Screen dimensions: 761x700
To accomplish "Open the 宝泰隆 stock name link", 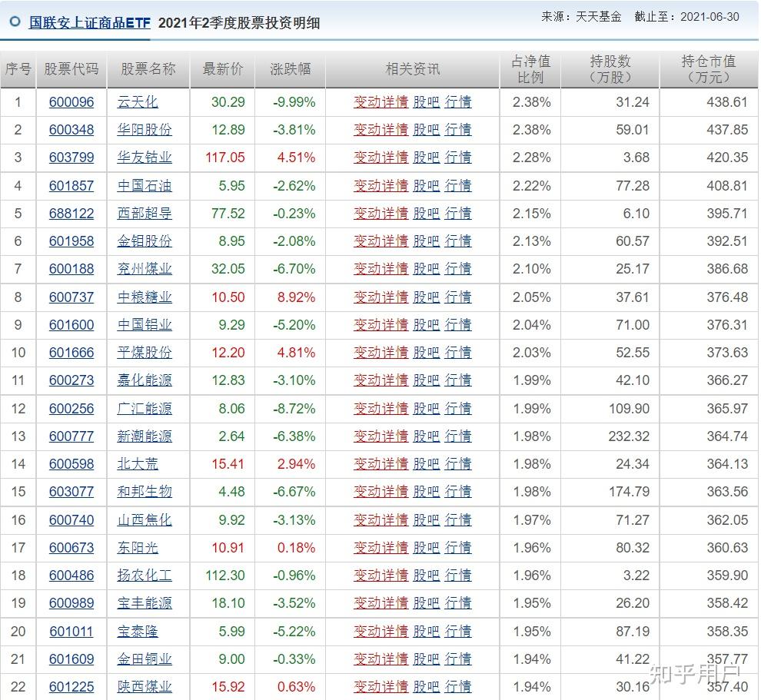I will click(138, 631).
